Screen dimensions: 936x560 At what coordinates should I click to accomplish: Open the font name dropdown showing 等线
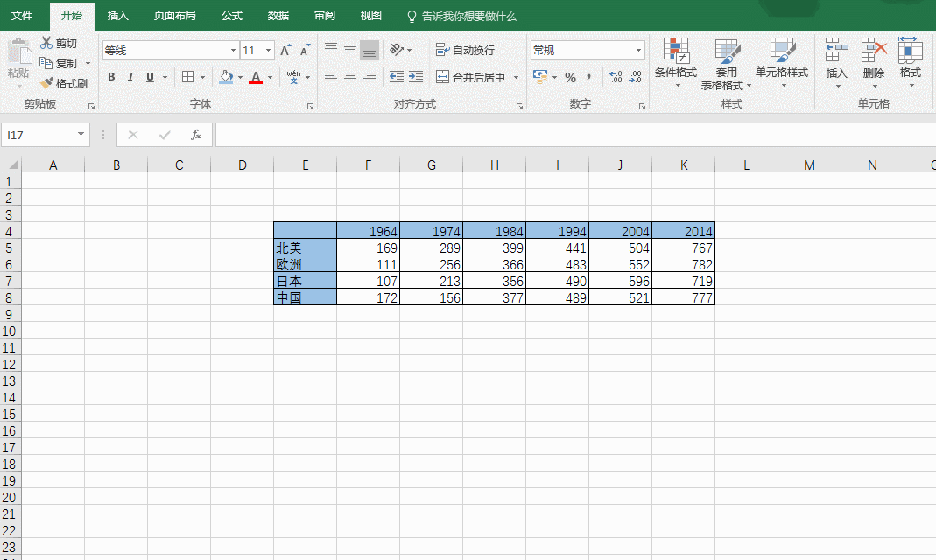(233, 51)
